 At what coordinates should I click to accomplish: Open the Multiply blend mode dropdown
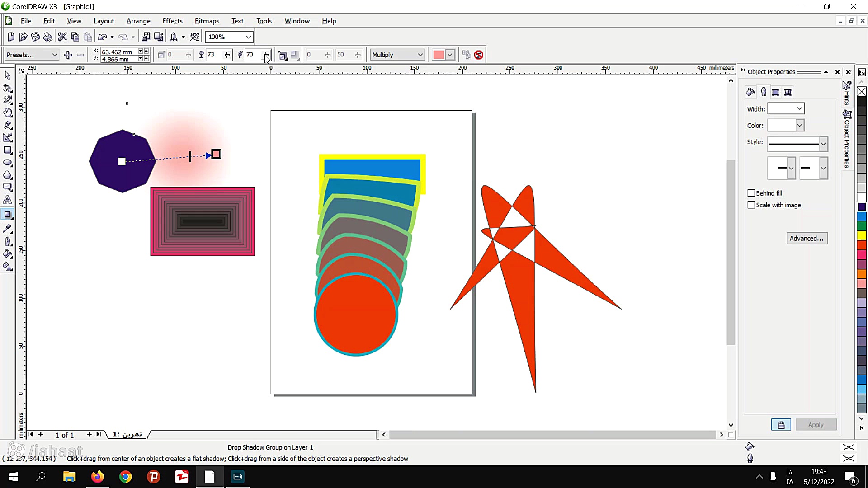click(x=420, y=54)
